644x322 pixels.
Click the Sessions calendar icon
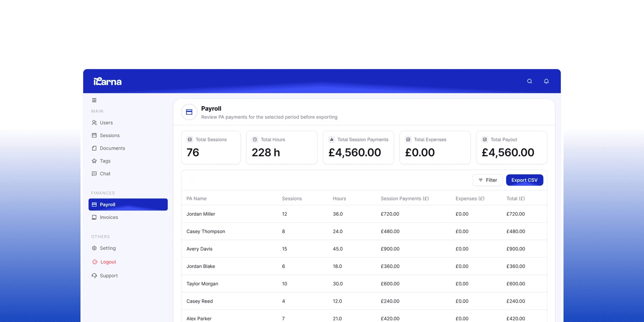pos(94,136)
